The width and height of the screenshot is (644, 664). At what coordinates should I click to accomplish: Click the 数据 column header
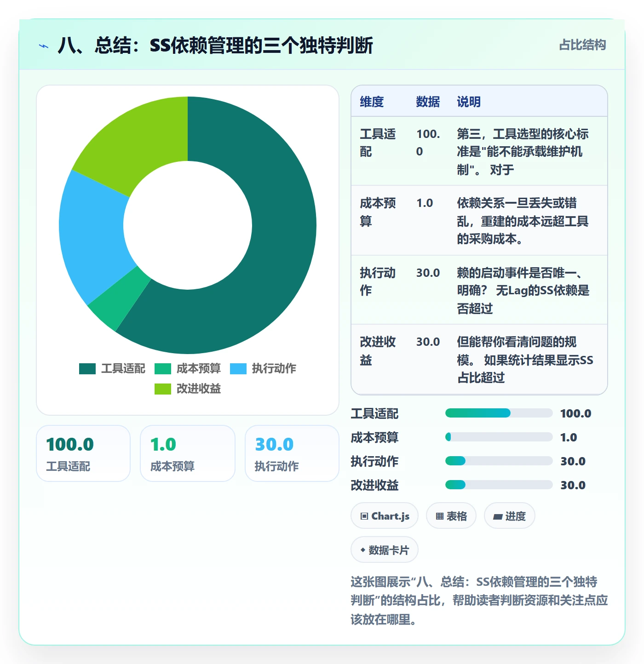point(428,102)
